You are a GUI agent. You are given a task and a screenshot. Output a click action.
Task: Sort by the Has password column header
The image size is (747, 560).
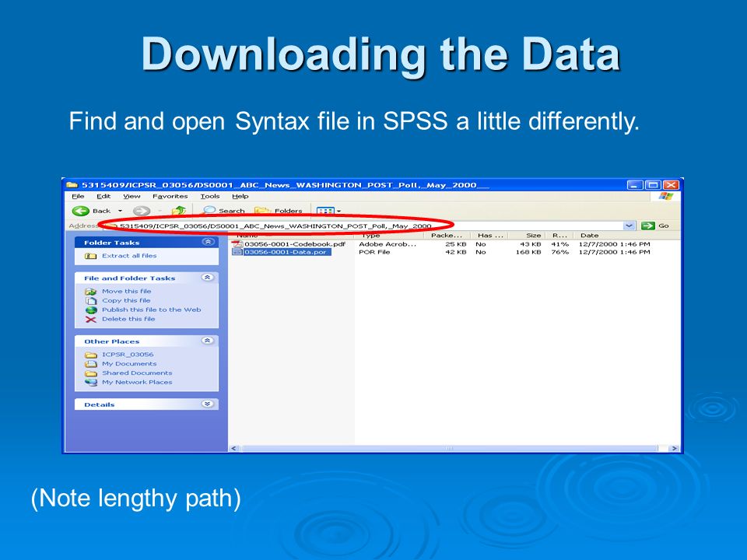click(491, 235)
